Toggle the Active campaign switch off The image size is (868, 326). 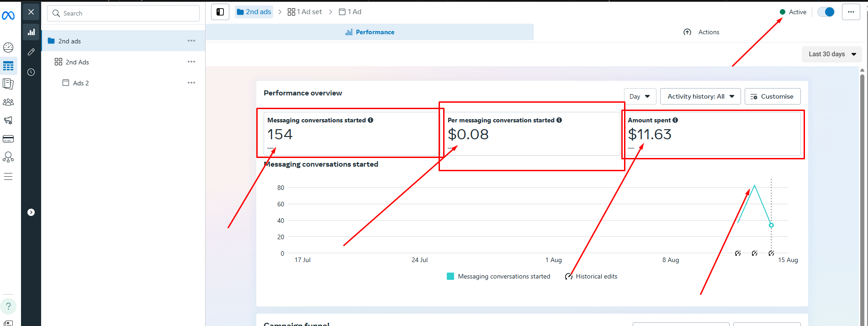coord(826,12)
